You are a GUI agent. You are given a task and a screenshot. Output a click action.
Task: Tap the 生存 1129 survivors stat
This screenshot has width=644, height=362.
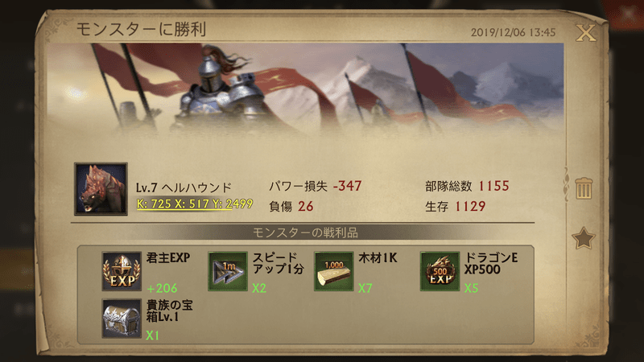455,206
